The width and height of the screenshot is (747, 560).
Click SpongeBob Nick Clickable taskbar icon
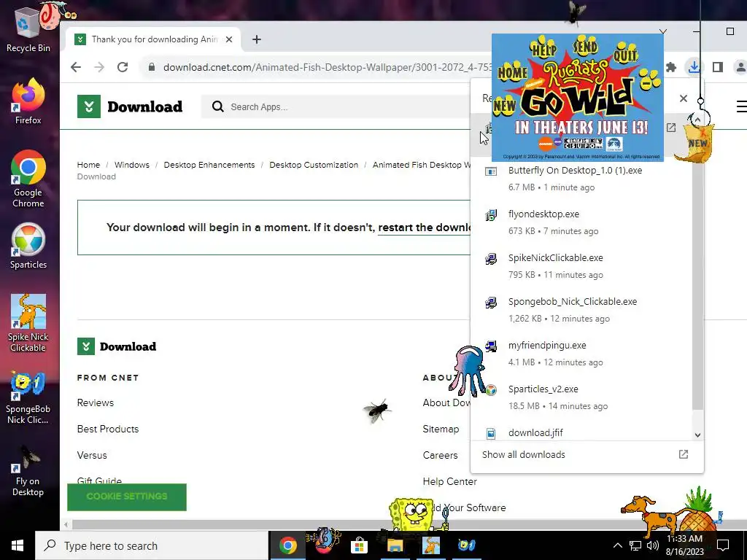pos(466,545)
